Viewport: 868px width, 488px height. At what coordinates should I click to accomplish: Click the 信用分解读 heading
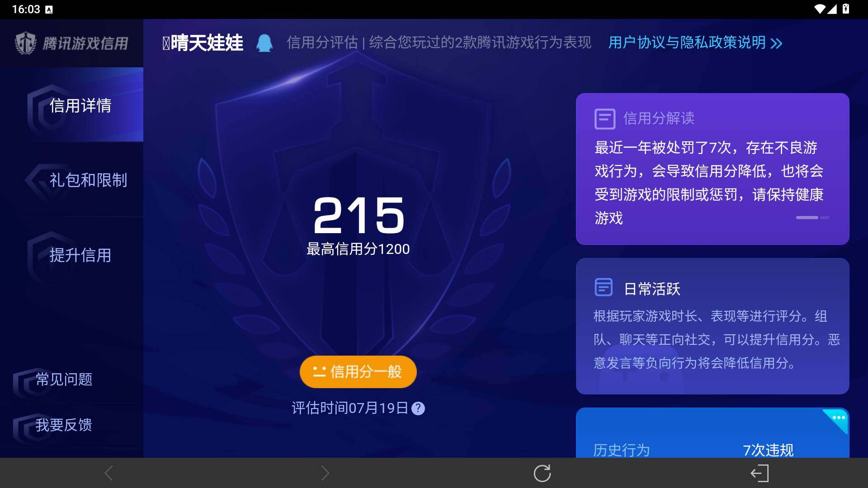[x=659, y=118]
